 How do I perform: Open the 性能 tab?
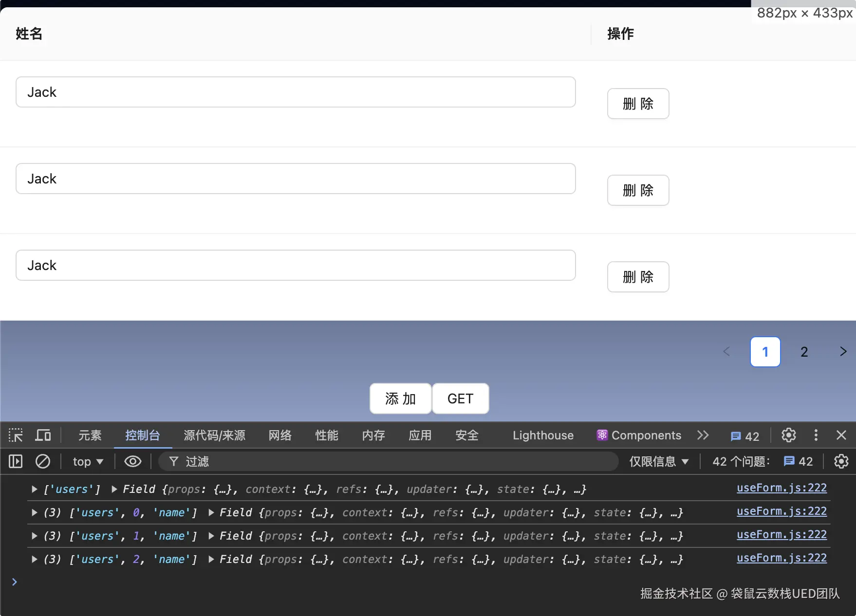coord(327,435)
